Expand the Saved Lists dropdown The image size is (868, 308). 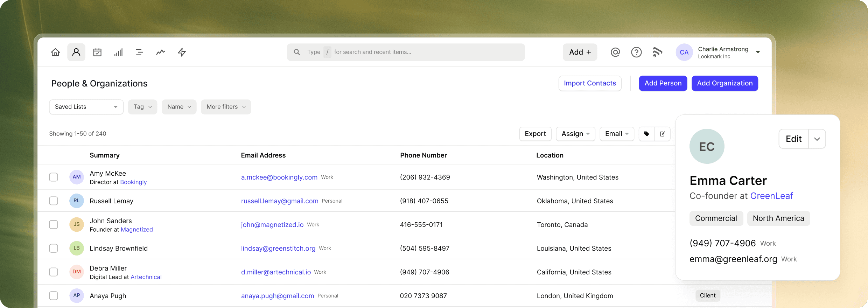coord(86,107)
